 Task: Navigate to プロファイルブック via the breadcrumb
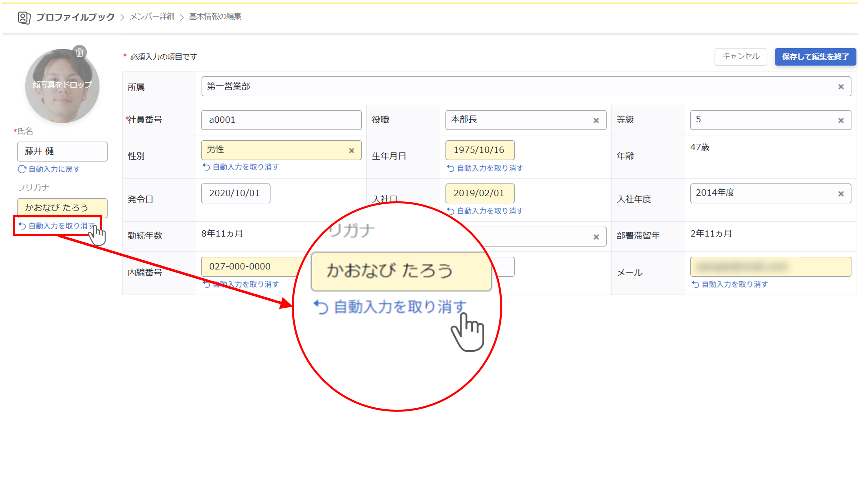75,16
